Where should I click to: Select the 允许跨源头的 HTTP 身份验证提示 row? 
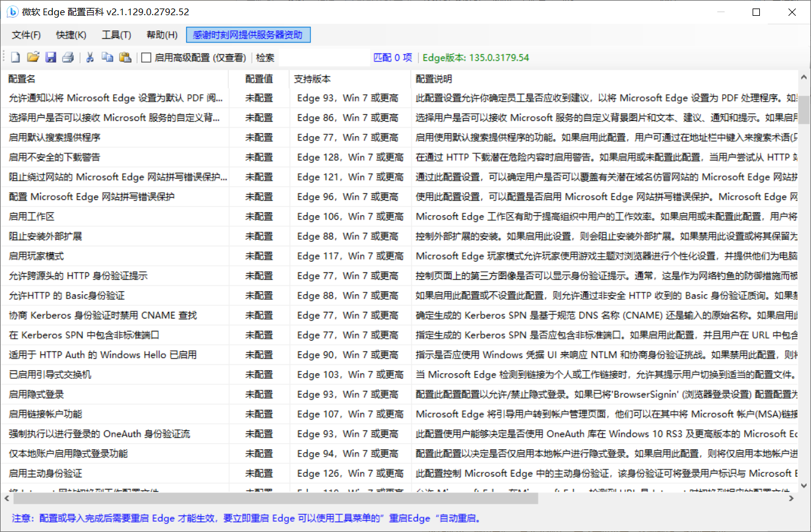[x=400, y=275]
